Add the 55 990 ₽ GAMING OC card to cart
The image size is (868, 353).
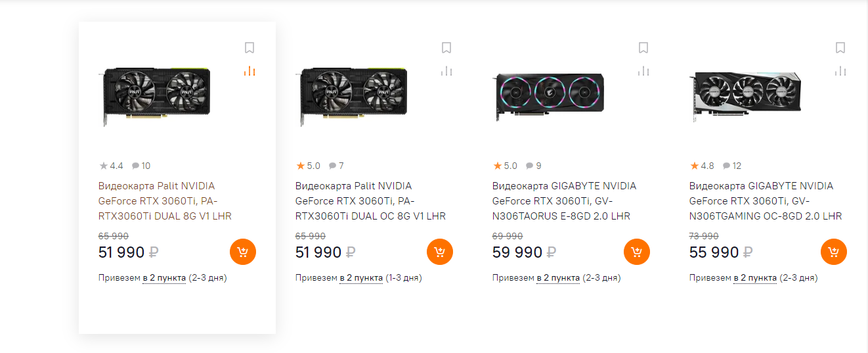[834, 252]
